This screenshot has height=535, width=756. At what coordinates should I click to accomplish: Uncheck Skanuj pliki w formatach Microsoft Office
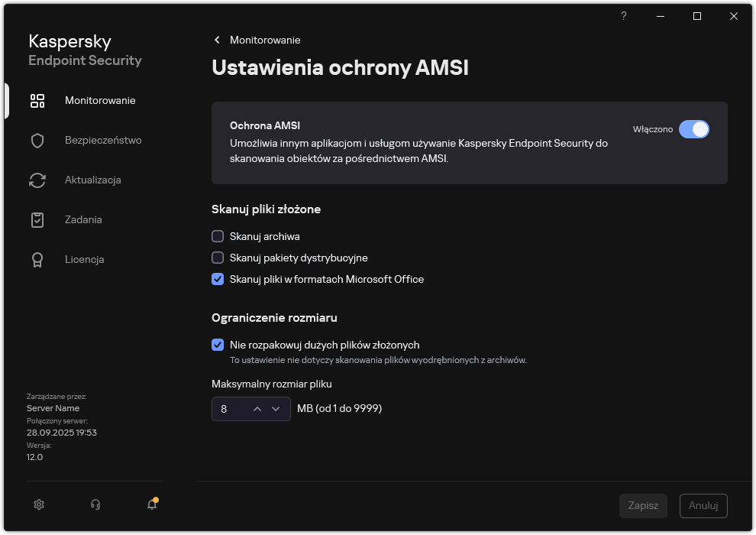218,279
